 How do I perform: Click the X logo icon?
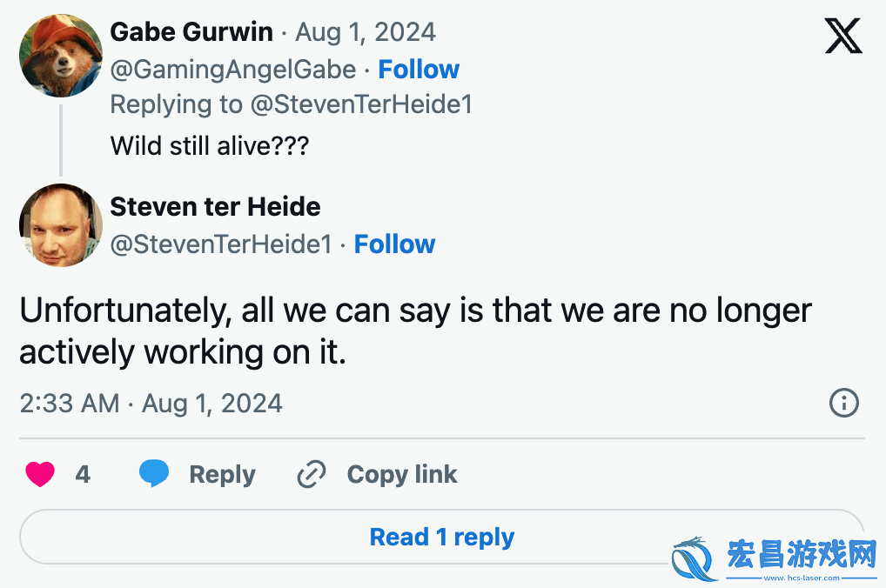(843, 36)
